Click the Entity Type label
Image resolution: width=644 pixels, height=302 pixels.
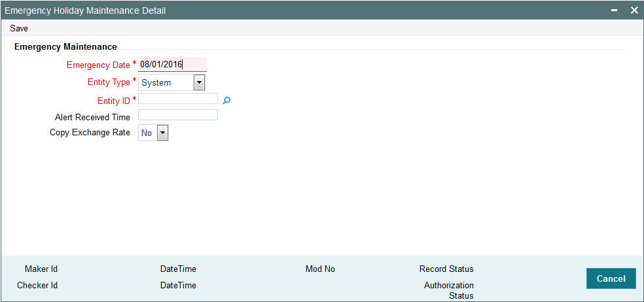click(x=109, y=82)
